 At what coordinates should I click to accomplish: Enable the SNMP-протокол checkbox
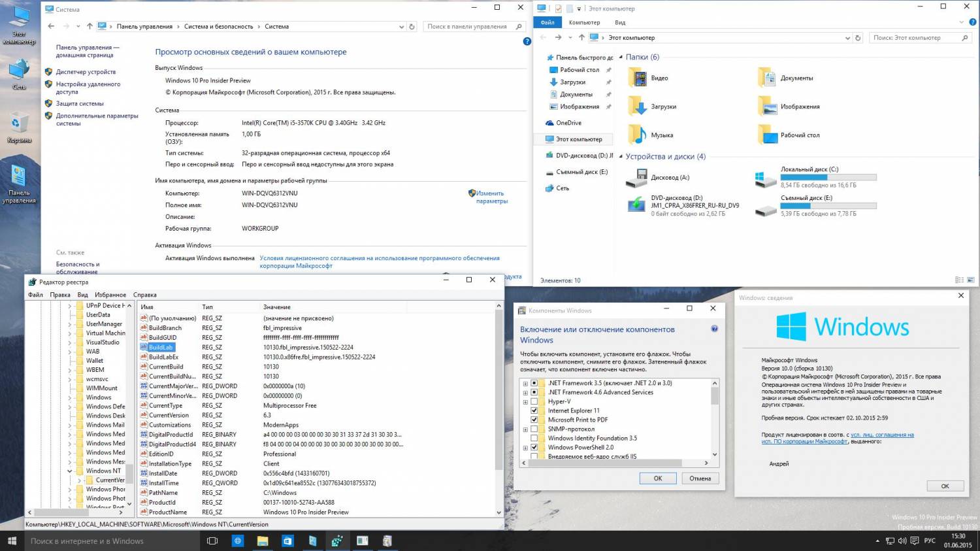(534, 429)
